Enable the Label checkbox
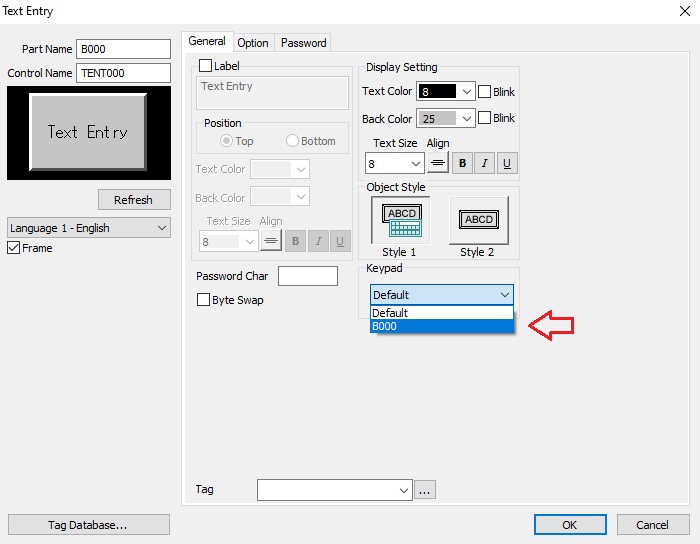Viewport: 700px width, 544px height. click(x=206, y=66)
